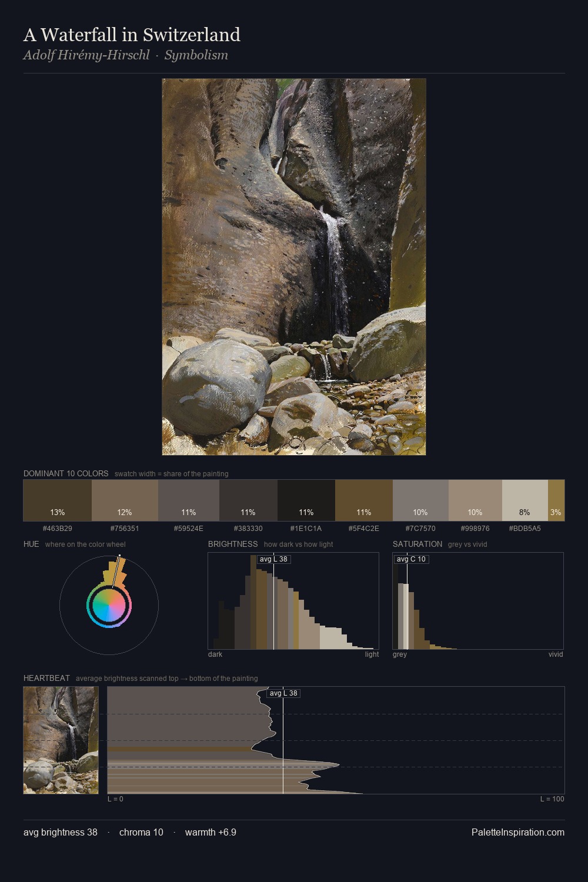Image resolution: width=588 pixels, height=882 pixels.
Task: Click the 'HUE' section heading
Action: (x=31, y=544)
